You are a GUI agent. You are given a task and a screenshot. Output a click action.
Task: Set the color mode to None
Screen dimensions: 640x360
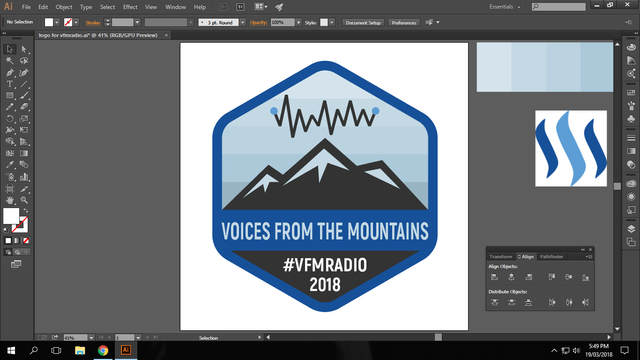26,241
